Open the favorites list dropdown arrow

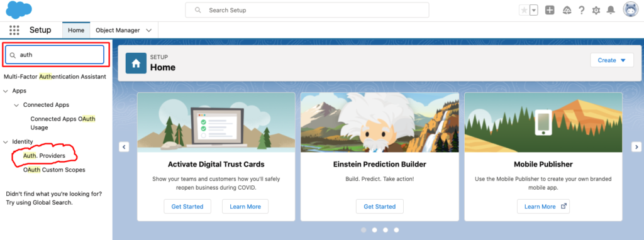pos(533,10)
